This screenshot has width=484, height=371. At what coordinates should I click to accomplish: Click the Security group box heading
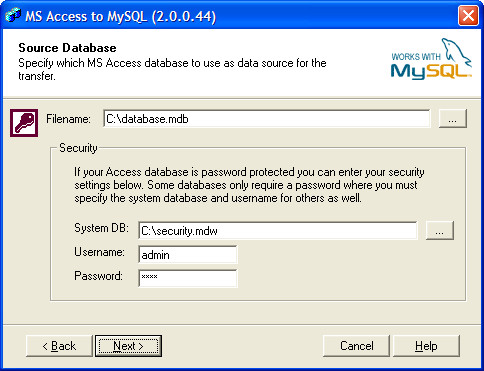(78, 148)
